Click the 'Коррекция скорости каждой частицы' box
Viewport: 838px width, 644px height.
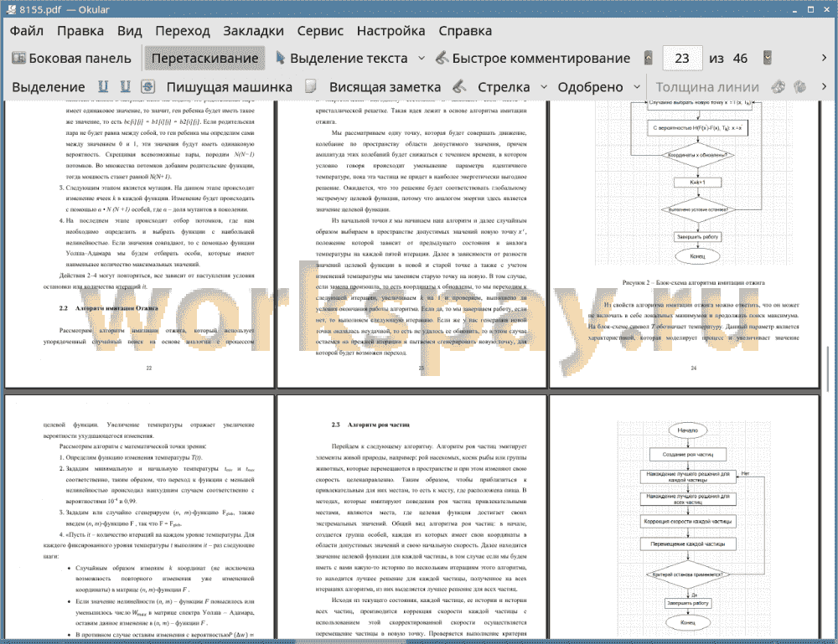click(688, 521)
